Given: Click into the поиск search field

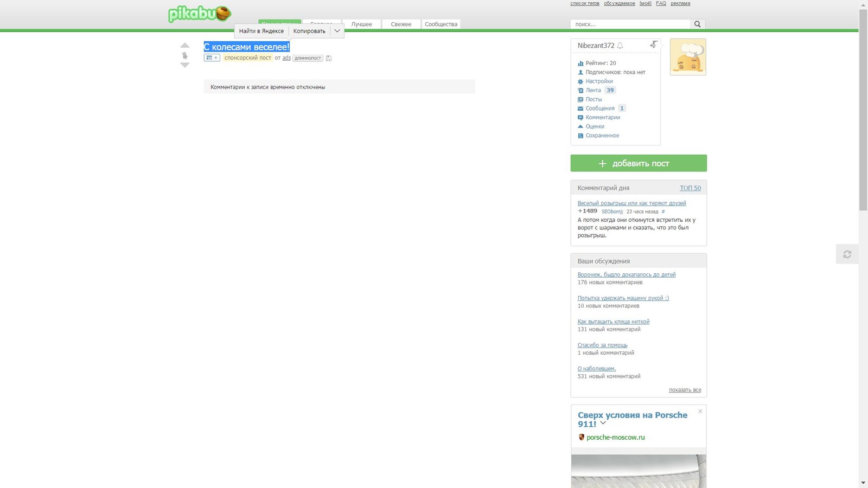Looking at the screenshot, I should coord(629,24).
